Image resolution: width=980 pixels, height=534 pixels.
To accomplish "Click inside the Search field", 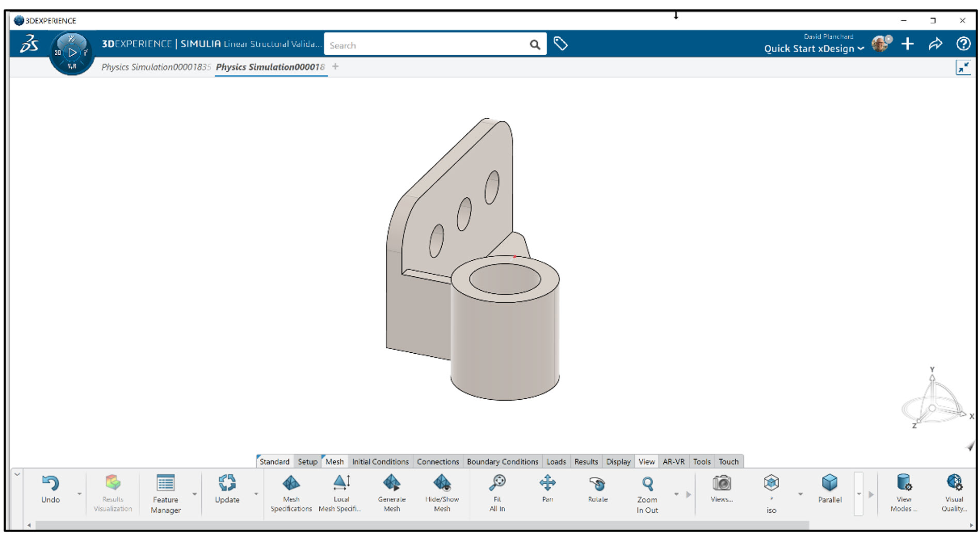I will pyautogui.click(x=429, y=45).
